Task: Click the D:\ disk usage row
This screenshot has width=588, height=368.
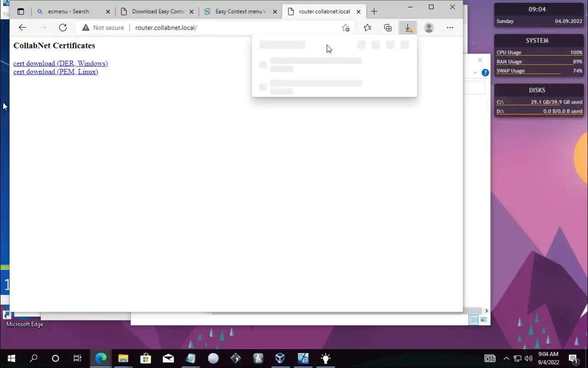Action: 539,111
